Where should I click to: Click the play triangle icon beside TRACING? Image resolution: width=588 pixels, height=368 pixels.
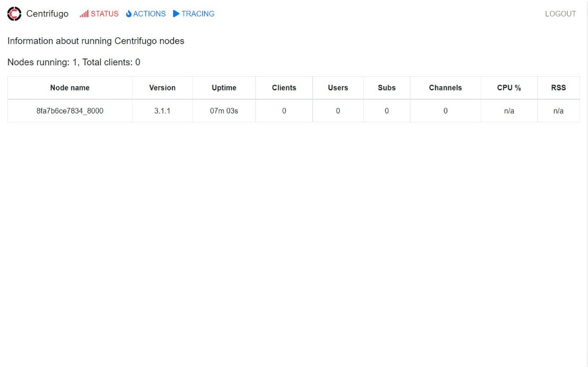click(176, 14)
